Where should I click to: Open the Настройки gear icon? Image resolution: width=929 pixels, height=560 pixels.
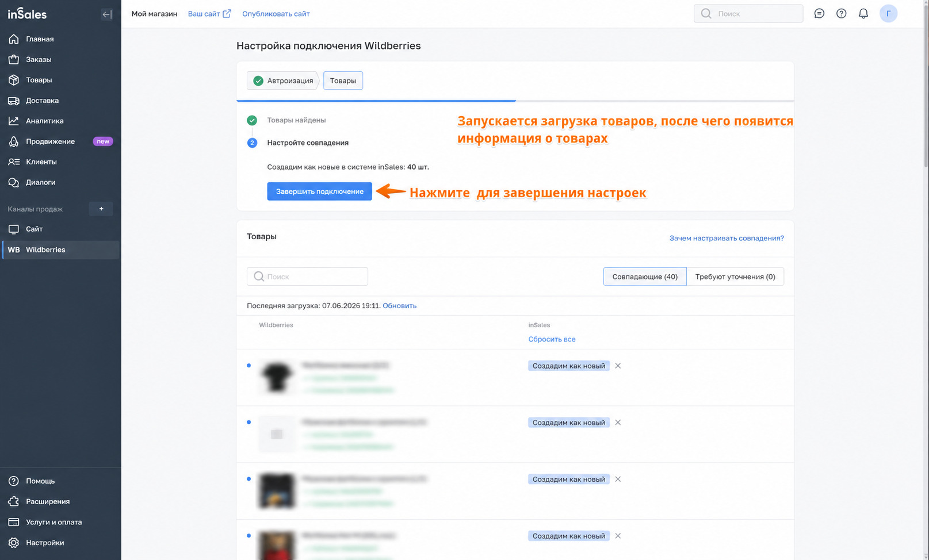click(x=14, y=543)
